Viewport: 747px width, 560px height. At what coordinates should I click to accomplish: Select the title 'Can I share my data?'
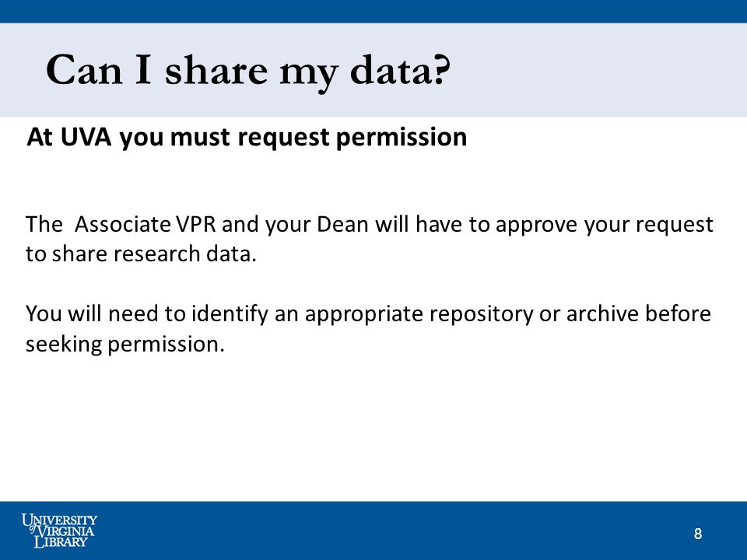point(247,71)
